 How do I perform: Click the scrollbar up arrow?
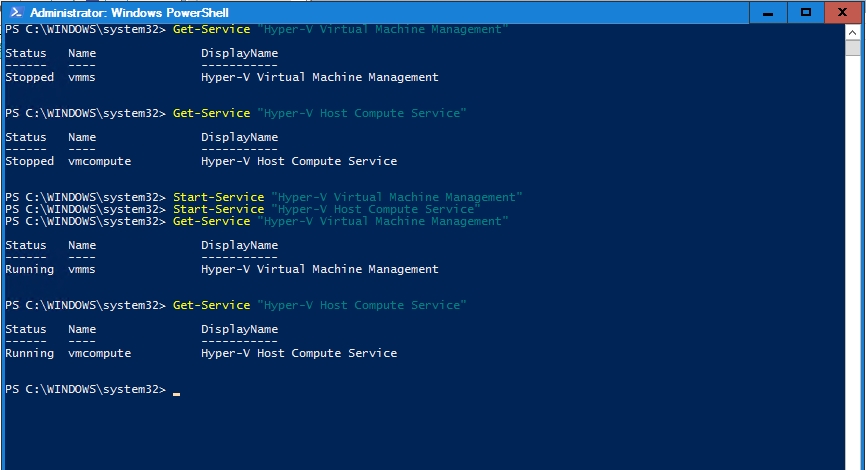pos(853,33)
